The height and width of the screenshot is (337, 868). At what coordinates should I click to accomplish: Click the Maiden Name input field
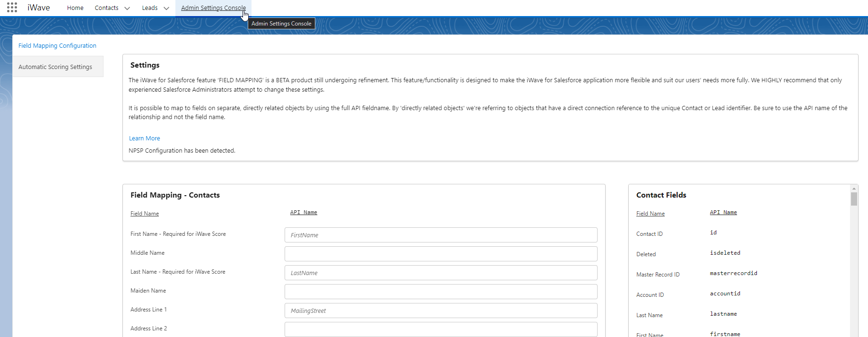(x=441, y=292)
